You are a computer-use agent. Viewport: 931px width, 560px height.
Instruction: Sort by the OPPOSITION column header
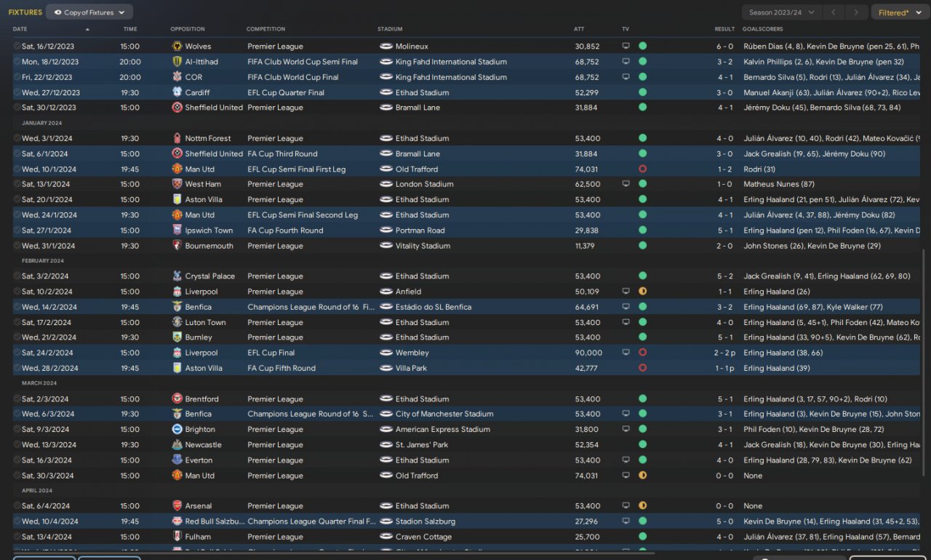click(x=188, y=29)
